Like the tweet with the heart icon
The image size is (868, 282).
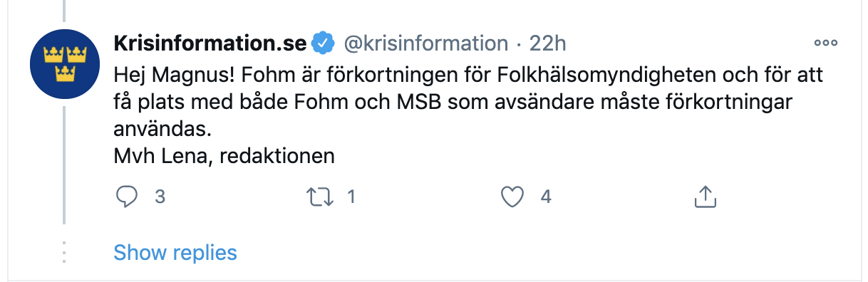(512, 197)
